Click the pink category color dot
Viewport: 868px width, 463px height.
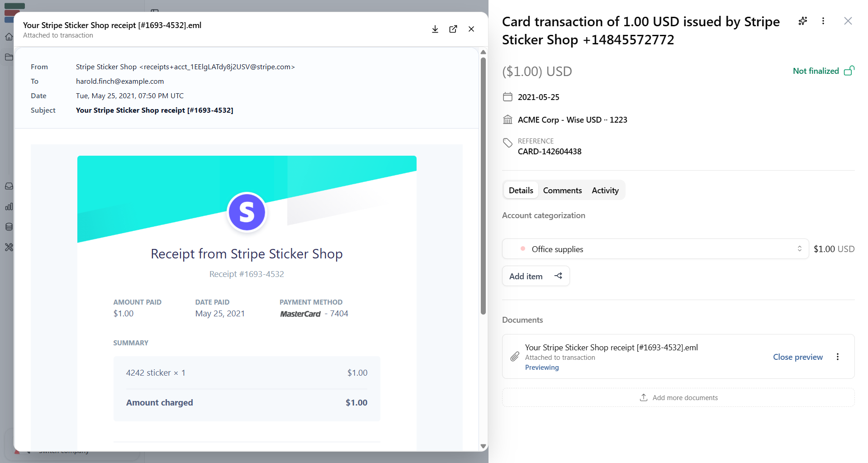point(523,248)
